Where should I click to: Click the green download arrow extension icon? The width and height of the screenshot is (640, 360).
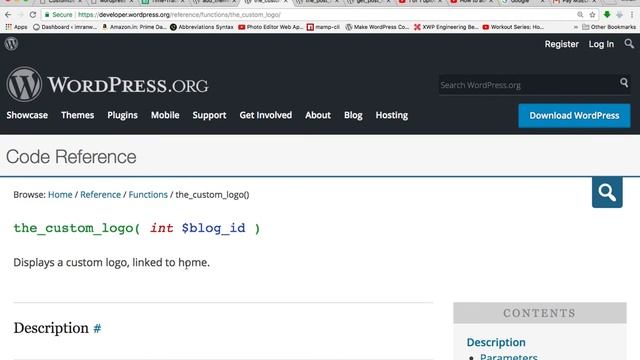tap(607, 15)
